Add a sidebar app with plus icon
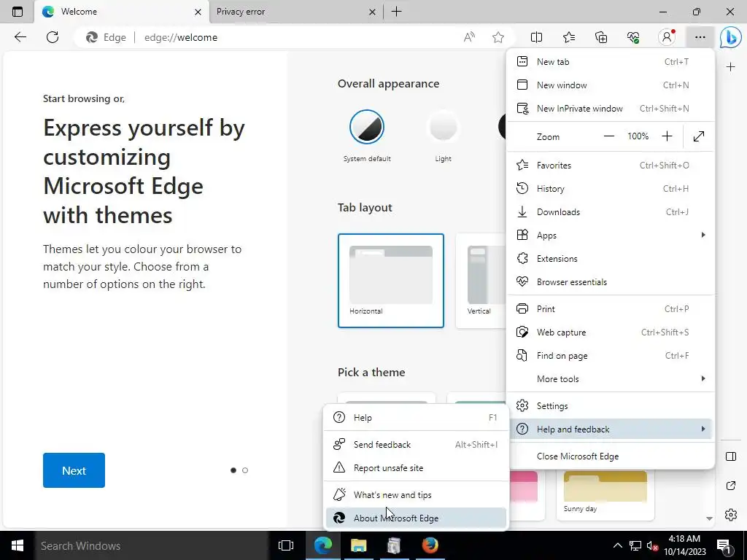 pyautogui.click(x=731, y=67)
